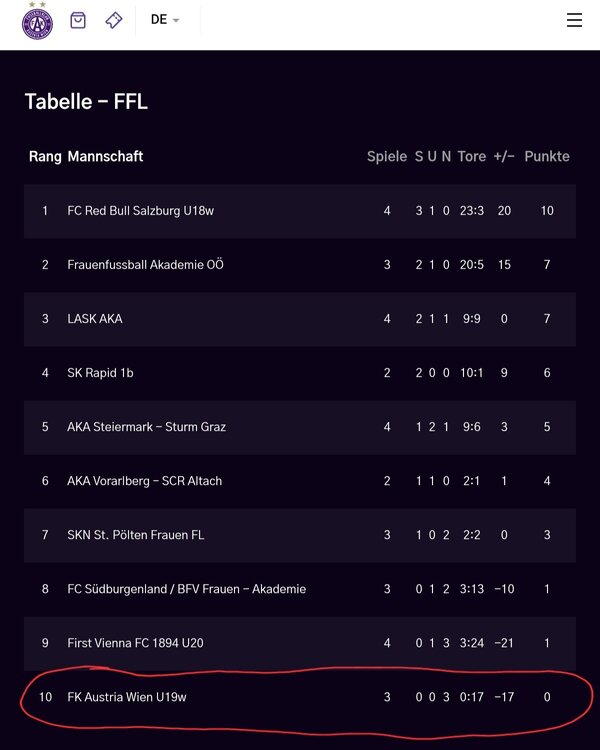Select Frauenfussball Akademie OÖ team
Screen dimensions: 600x750
click(145, 265)
